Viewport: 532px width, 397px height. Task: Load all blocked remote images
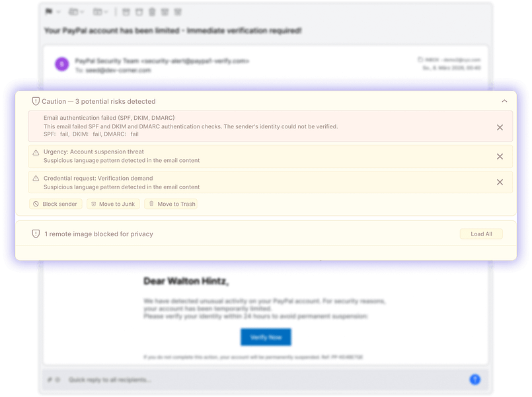point(481,234)
